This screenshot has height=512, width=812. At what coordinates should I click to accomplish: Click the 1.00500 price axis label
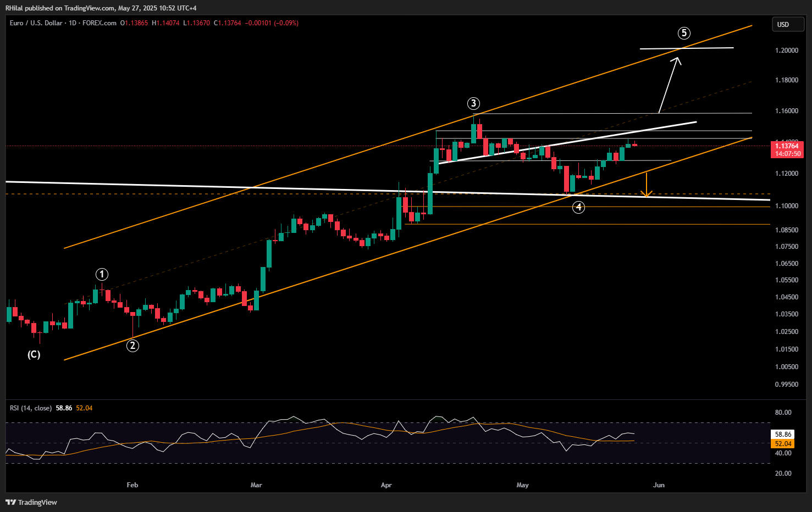point(787,367)
